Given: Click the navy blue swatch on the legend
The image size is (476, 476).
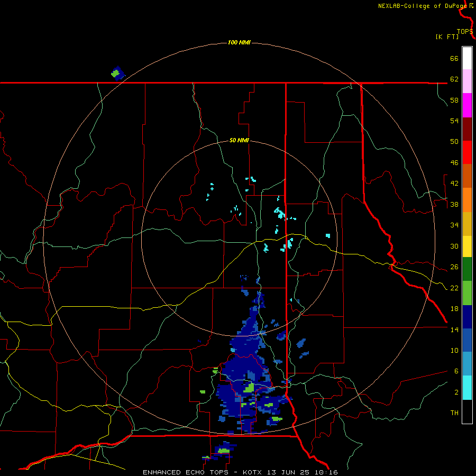Looking at the screenshot, I should pyautogui.click(x=467, y=317).
